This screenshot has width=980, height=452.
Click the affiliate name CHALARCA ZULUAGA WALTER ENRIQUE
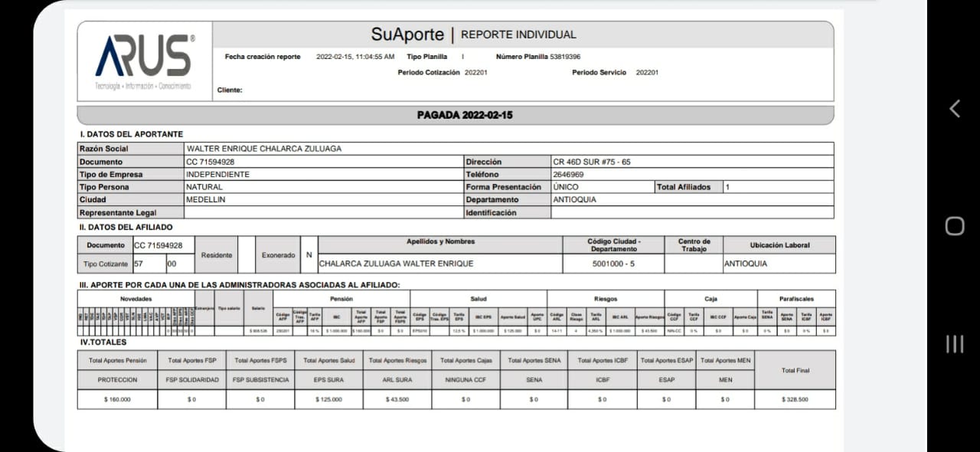tap(396, 264)
